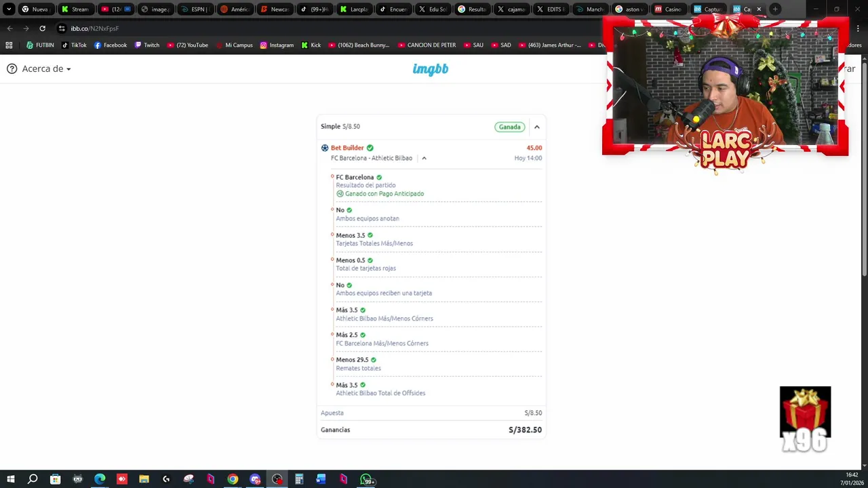The image size is (868, 488).
Task: Switch to the Casino tab
Action: (x=668, y=9)
